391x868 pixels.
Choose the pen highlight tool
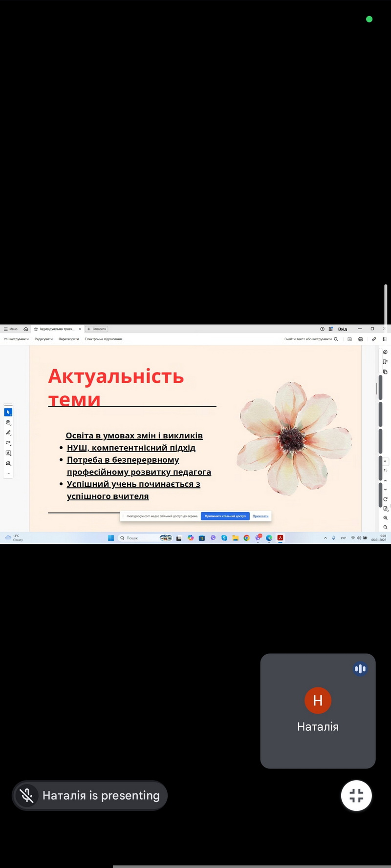coord(8,433)
